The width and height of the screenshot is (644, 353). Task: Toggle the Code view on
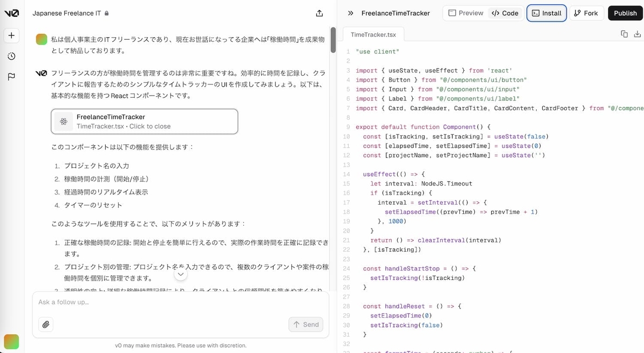(505, 13)
